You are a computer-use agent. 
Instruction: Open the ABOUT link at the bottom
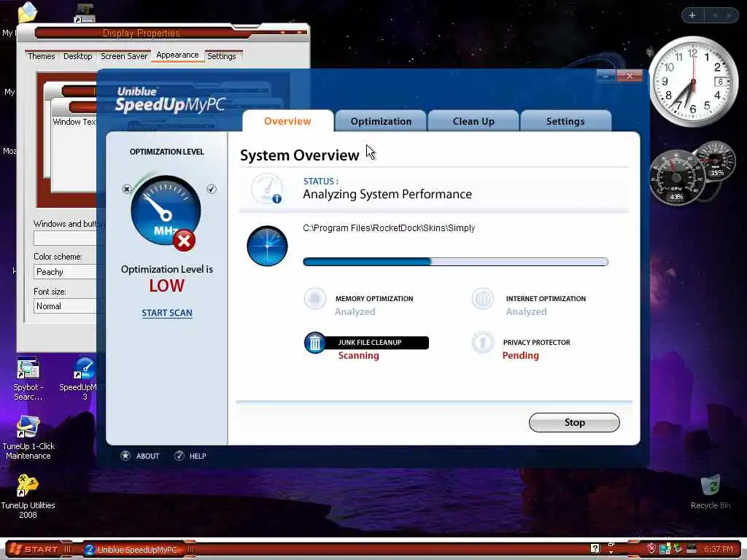(x=147, y=456)
